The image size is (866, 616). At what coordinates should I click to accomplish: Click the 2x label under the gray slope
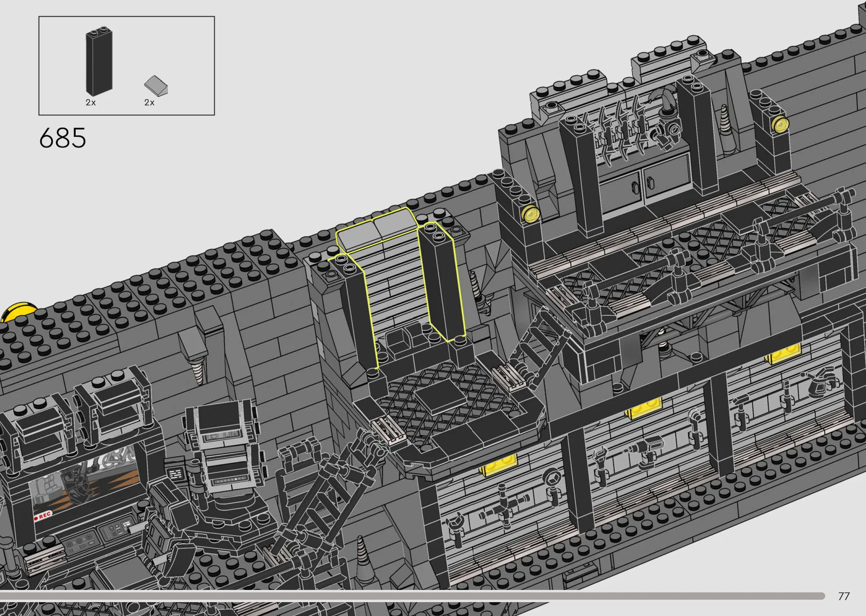tap(149, 103)
